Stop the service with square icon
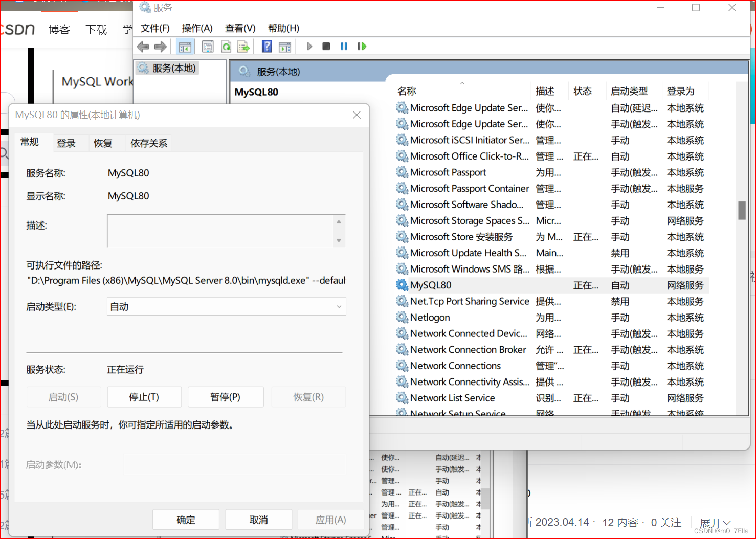 326,47
